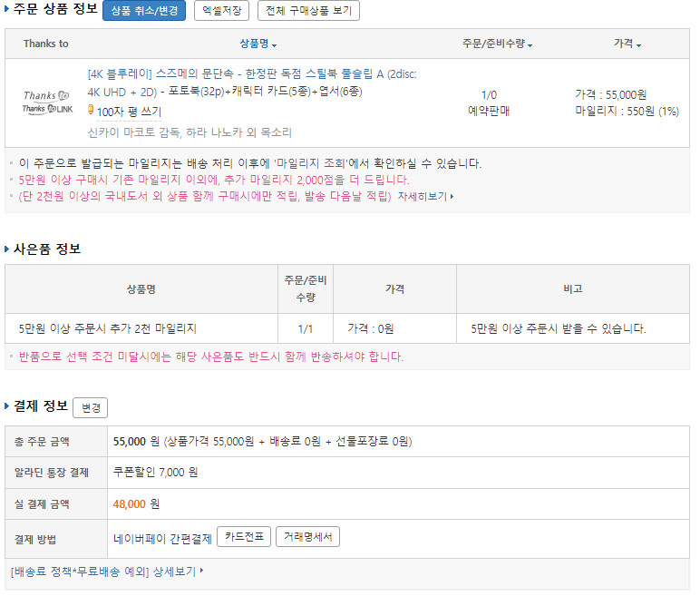The height and width of the screenshot is (596, 700).
Task: Click the 반품으로 선택 조건 미달시 notice text
Action: tap(210, 357)
